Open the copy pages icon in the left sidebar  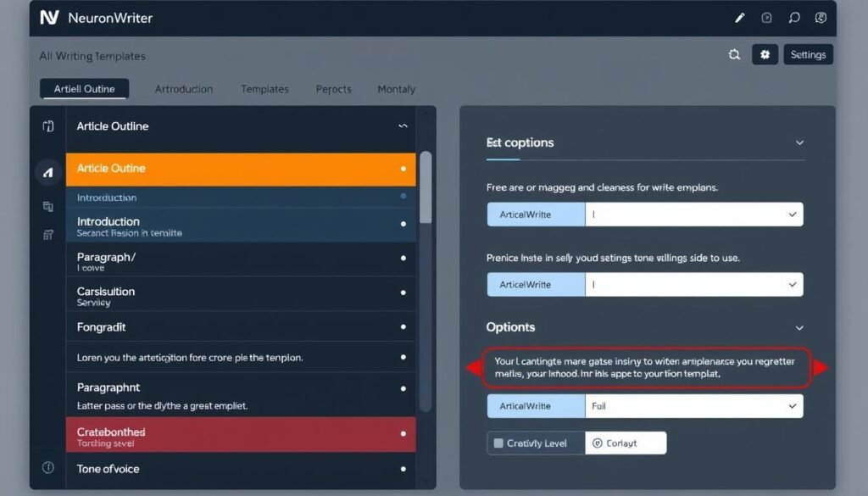[x=47, y=206]
